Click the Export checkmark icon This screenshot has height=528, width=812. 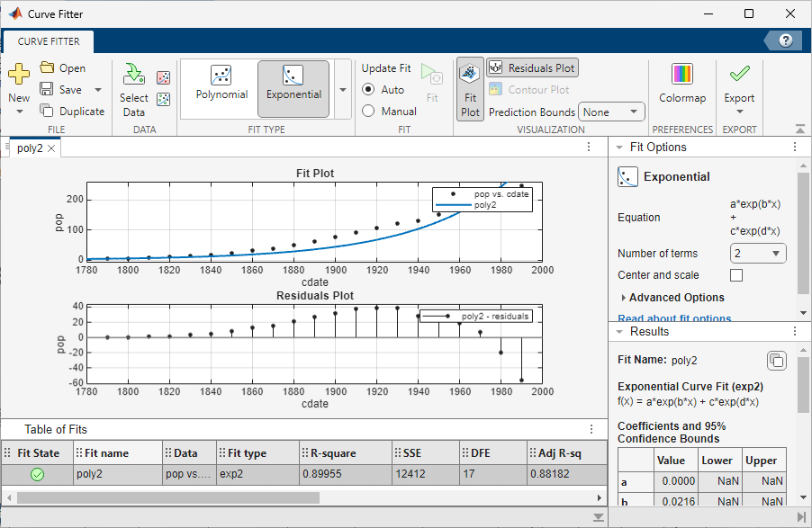click(739, 74)
